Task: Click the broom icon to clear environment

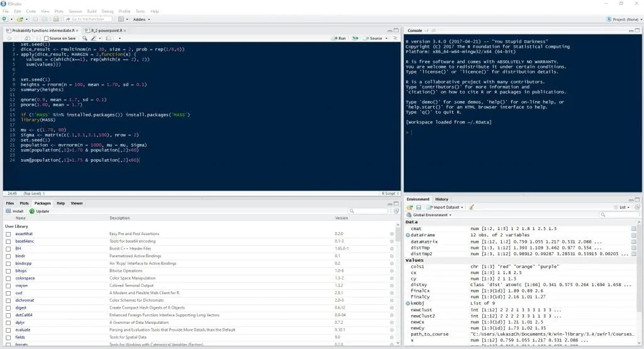Action: [472, 208]
